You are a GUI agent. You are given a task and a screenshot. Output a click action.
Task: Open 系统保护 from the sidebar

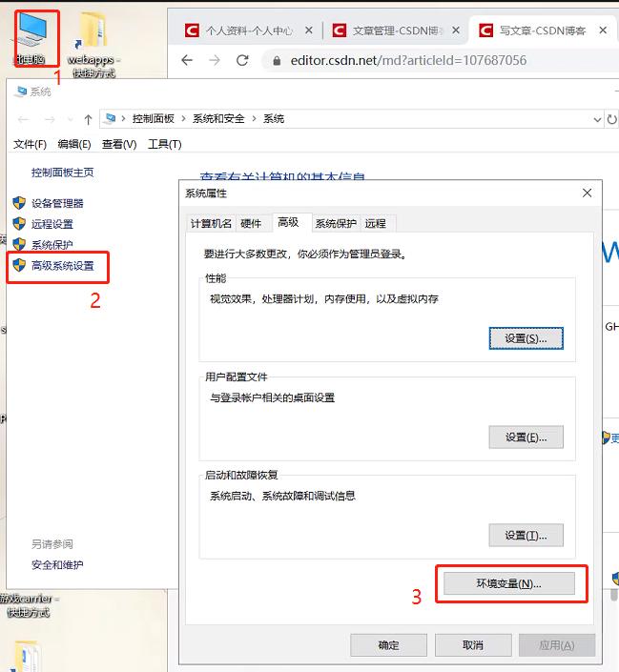(x=52, y=245)
